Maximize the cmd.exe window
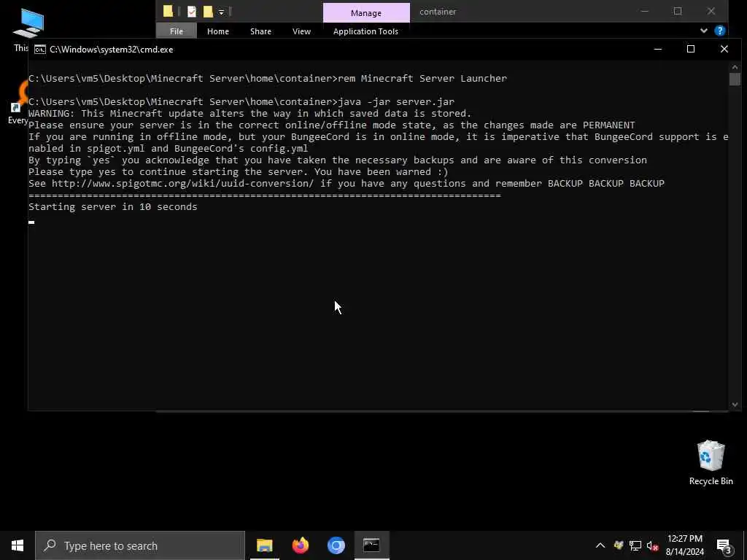Screen dimensions: 747x560 coord(690,49)
